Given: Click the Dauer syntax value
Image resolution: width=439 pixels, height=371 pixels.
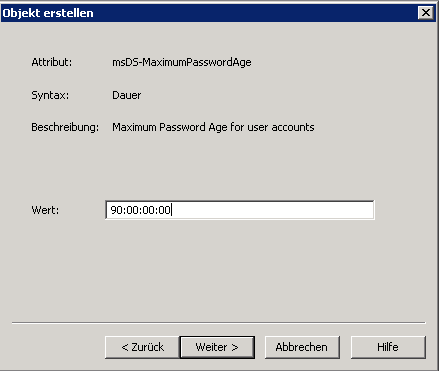Looking at the screenshot, I should tap(127, 95).
